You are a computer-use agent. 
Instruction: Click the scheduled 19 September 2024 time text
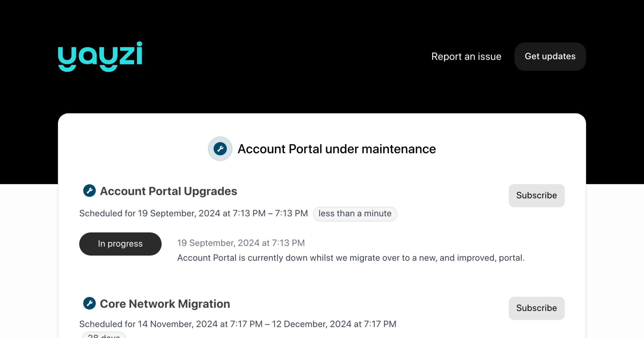193,214
